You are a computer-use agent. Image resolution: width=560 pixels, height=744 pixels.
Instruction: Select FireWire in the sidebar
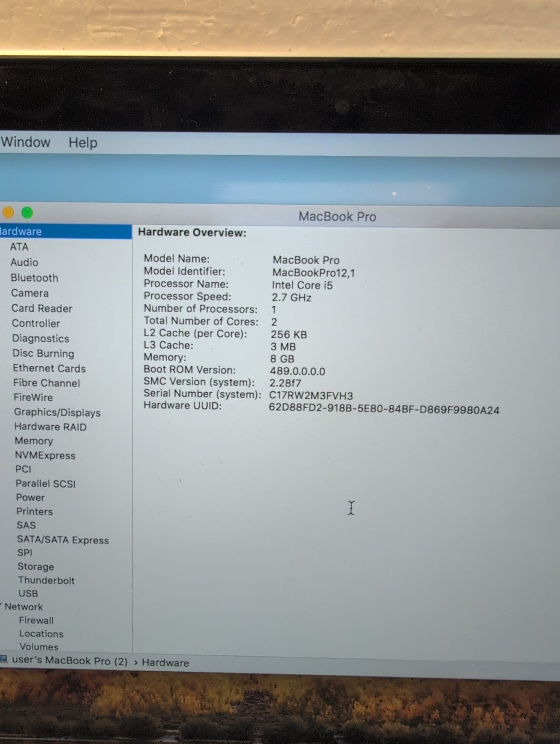coord(33,397)
